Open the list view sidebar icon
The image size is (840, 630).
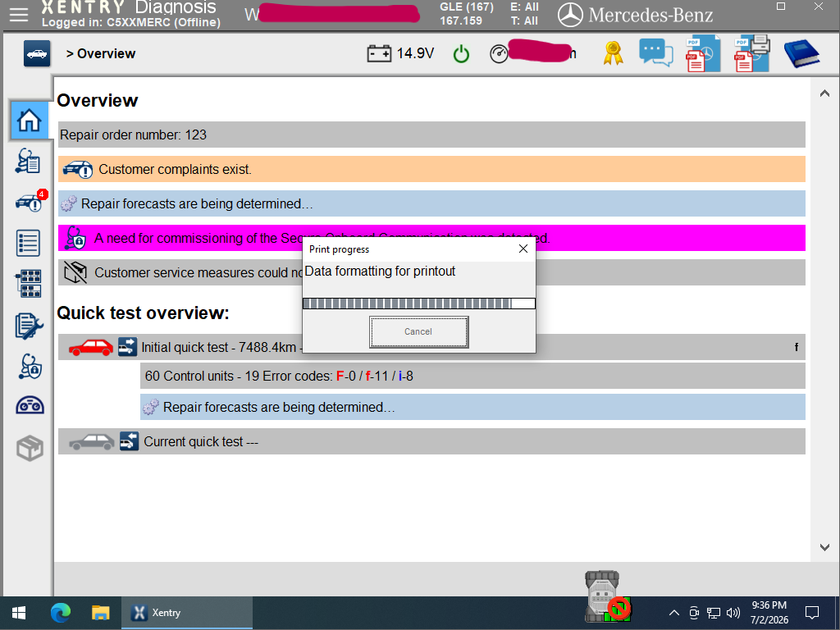28,243
